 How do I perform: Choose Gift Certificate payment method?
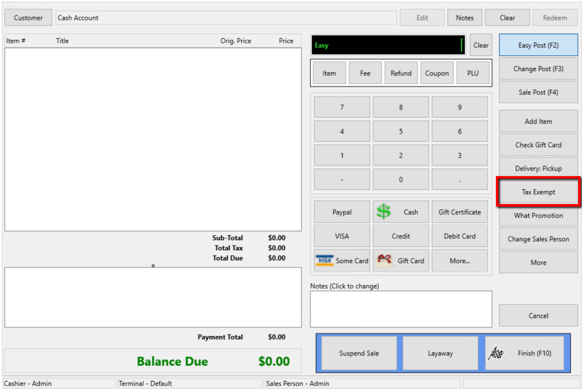(460, 212)
